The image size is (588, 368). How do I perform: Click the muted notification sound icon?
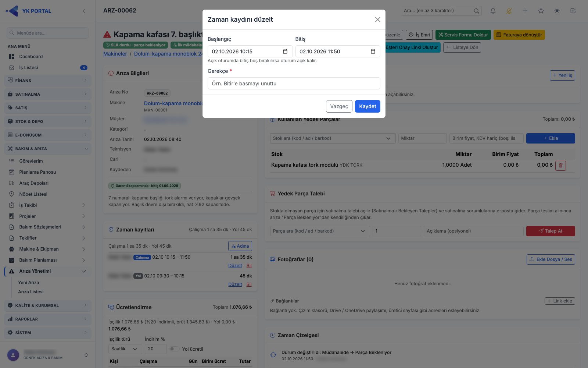pyautogui.click(x=509, y=11)
